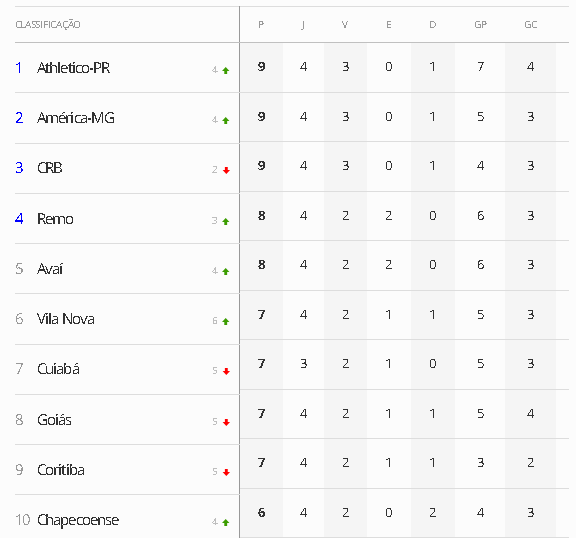Select the Chapecoense team name

[78, 520]
